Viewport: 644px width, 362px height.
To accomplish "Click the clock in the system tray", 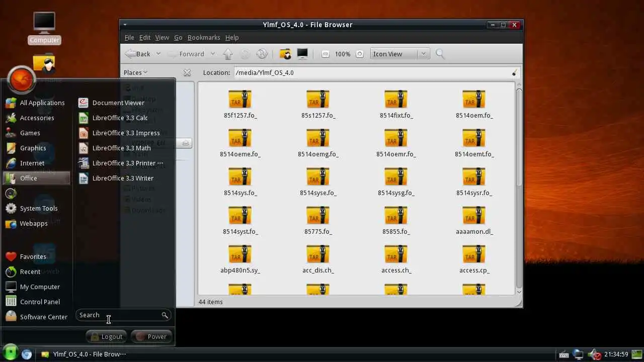I will (616, 354).
